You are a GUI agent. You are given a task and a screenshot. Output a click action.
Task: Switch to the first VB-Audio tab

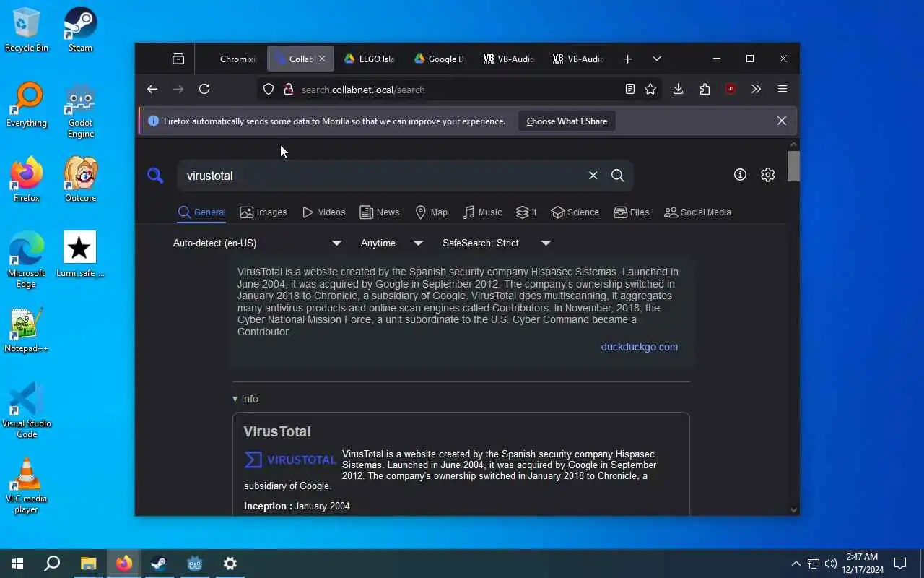pyautogui.click(x=509, y=59)
